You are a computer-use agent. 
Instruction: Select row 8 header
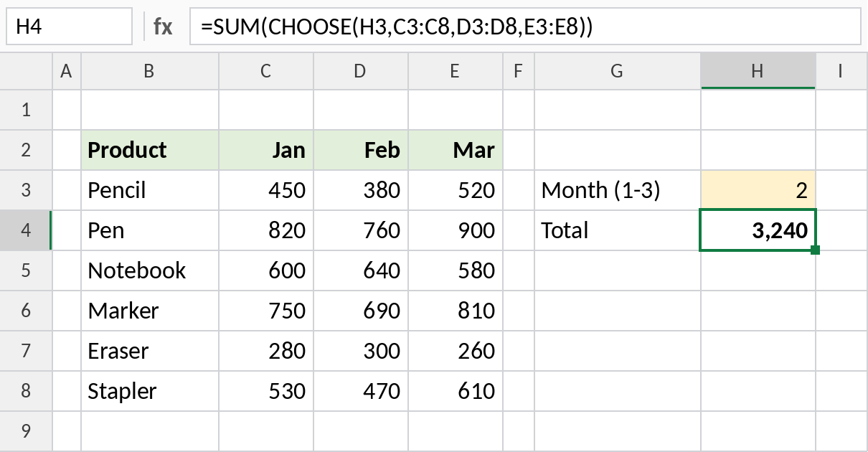coord(26,391)
